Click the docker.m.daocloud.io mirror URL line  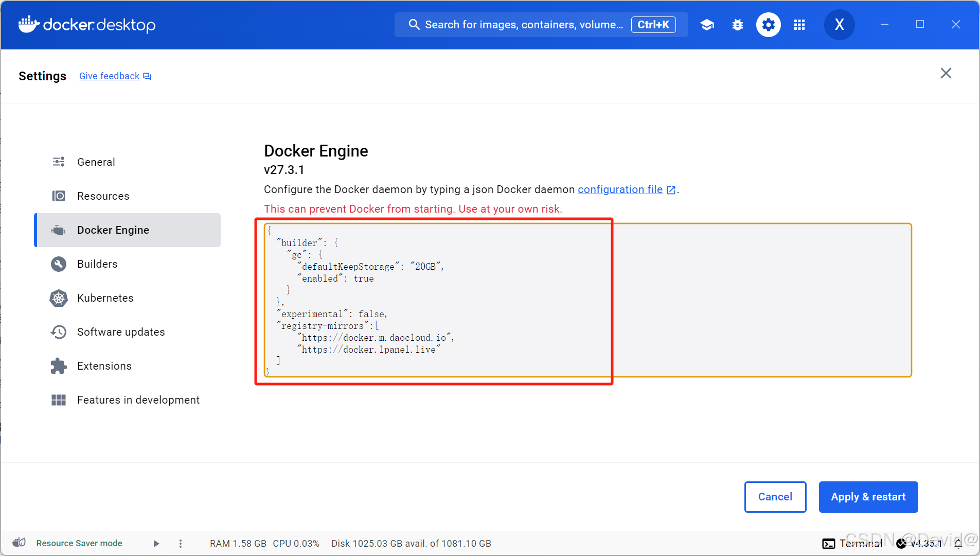[x=376, y=338]
